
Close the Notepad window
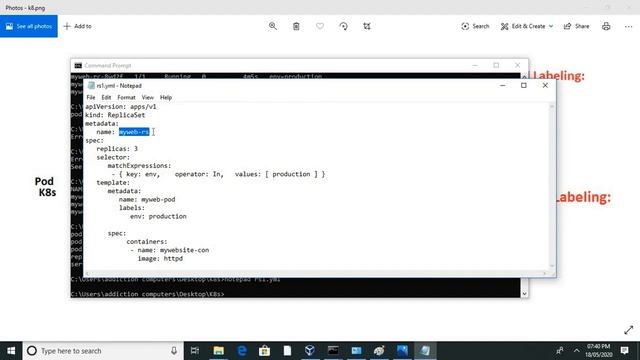click(545, 85)
